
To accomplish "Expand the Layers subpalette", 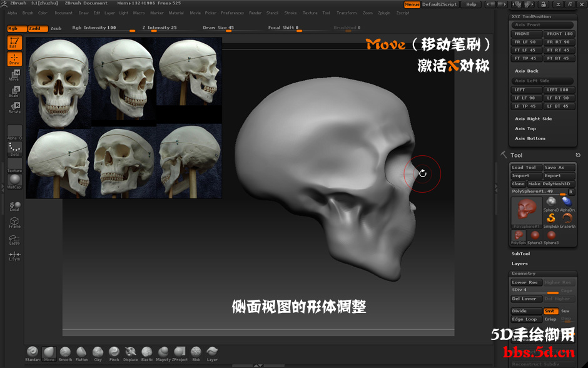I will click(520, 263).
